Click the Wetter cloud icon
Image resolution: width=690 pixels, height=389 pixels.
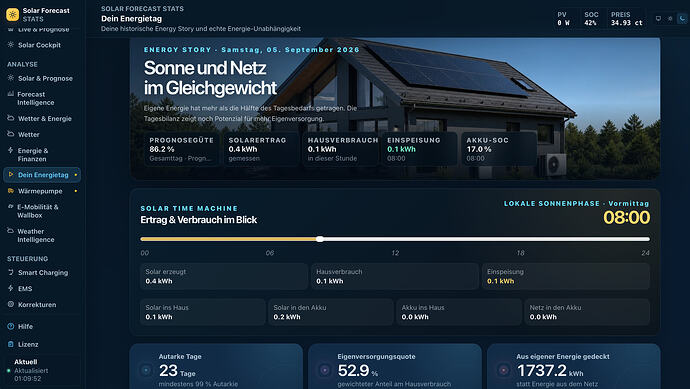[11, 134]
